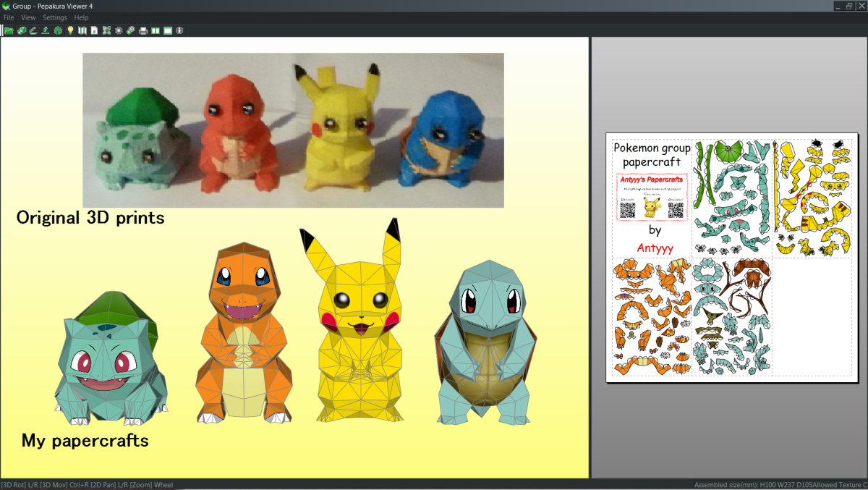Screen dimensions: 868x490
Task: Open the Settings menu
Action: point(55,17)
